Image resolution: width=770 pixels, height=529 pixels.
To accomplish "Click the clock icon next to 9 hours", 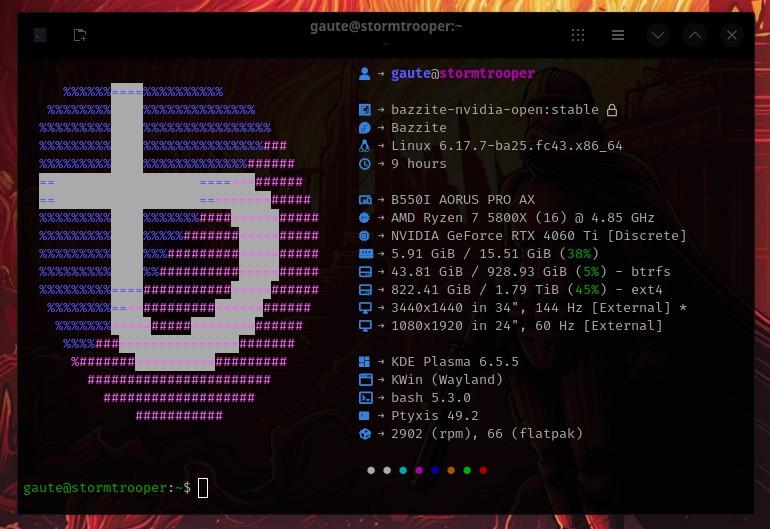I will pos(365,164).
